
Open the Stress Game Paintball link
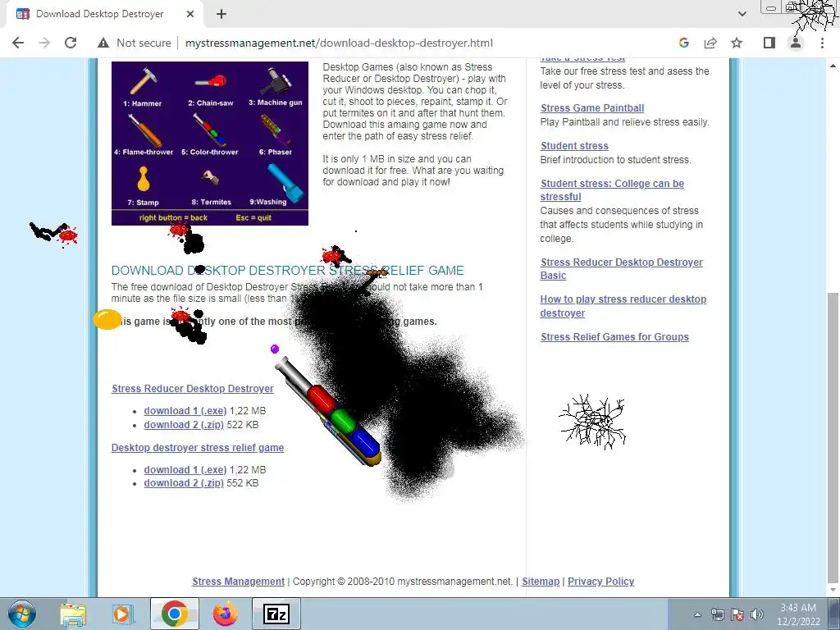pyautogui.click(x=592, y=108)
